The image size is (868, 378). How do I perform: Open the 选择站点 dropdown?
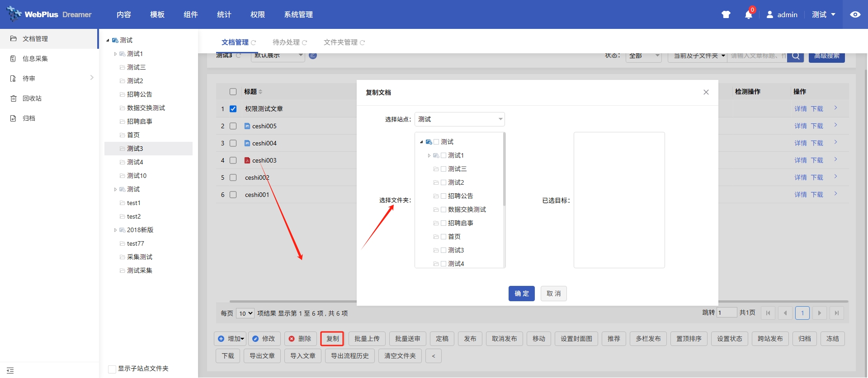coord(459,119)
